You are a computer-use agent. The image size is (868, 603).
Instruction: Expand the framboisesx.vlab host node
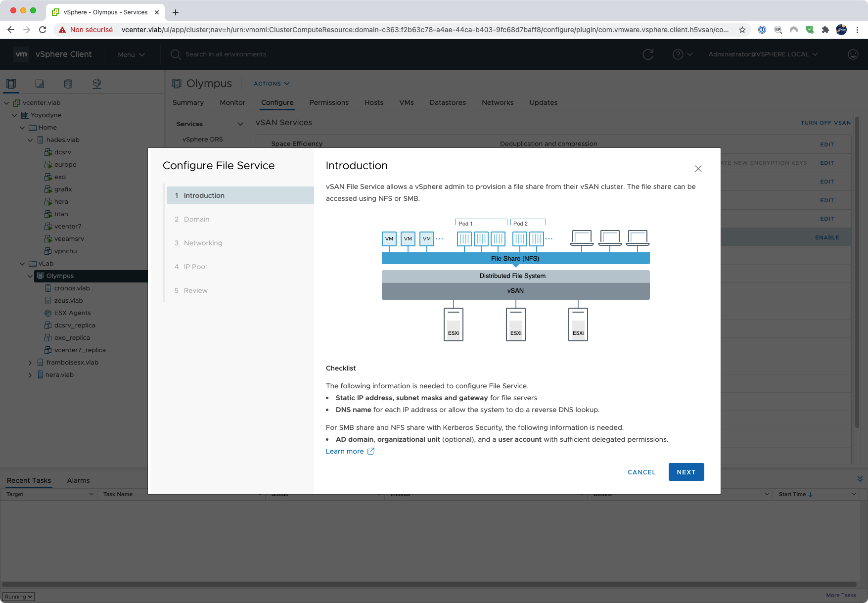coord(30,363)
